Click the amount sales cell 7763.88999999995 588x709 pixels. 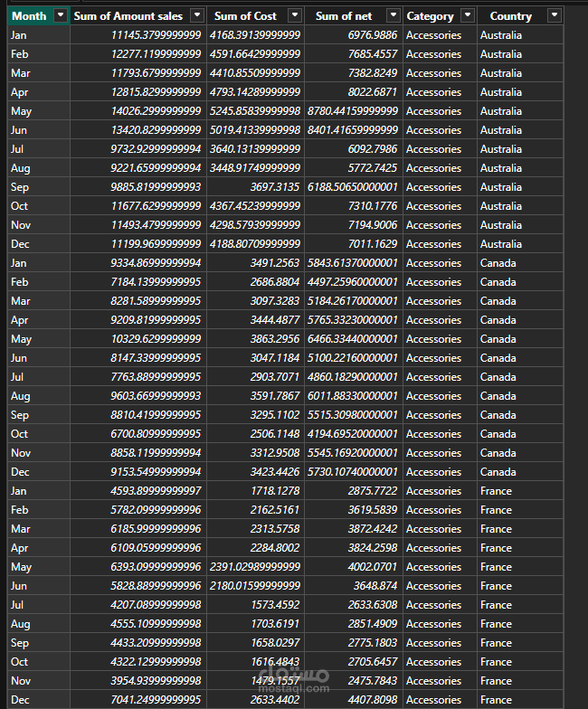coord(138,377)
